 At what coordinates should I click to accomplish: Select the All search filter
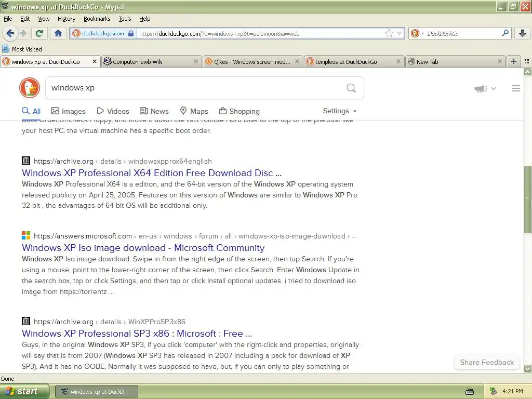pyautogui.click(x=31, y=111)
